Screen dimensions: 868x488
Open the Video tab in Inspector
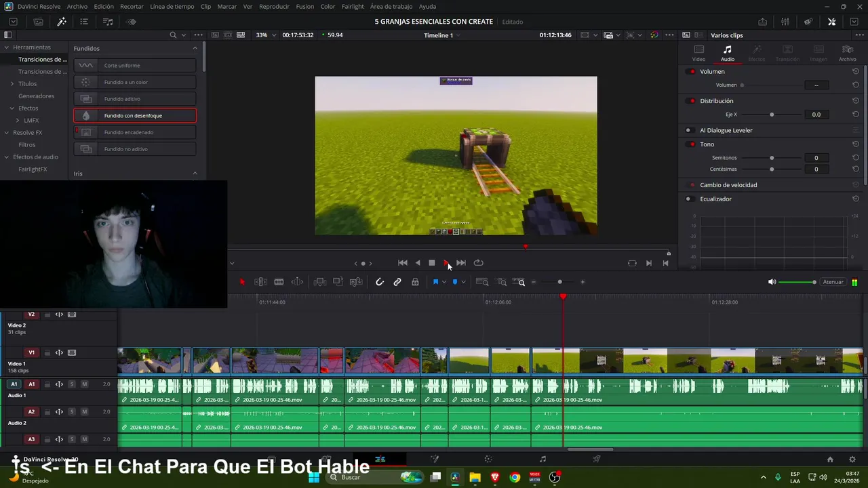point(698,53)
